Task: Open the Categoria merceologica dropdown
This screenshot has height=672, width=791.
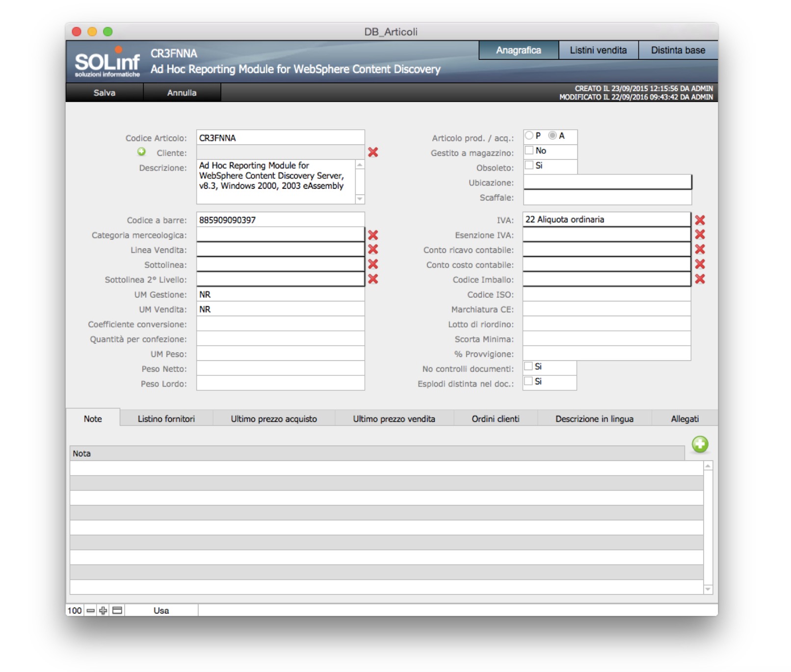Action: tap(281, 234)
